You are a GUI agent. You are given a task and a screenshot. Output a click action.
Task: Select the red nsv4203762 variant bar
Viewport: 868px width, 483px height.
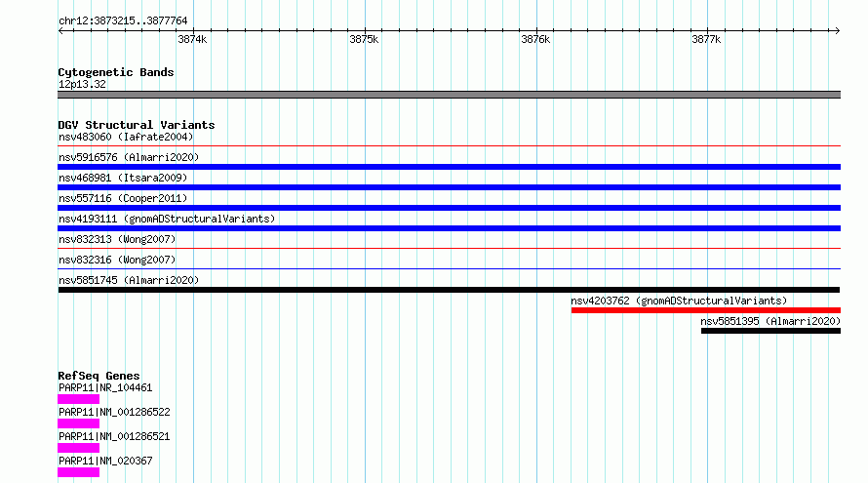point(706,310)
